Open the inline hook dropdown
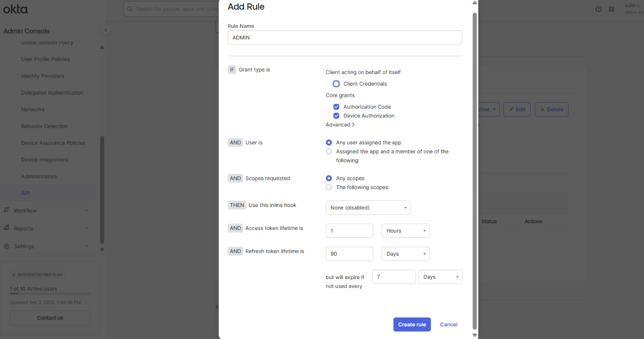 [x=368, y=207]
